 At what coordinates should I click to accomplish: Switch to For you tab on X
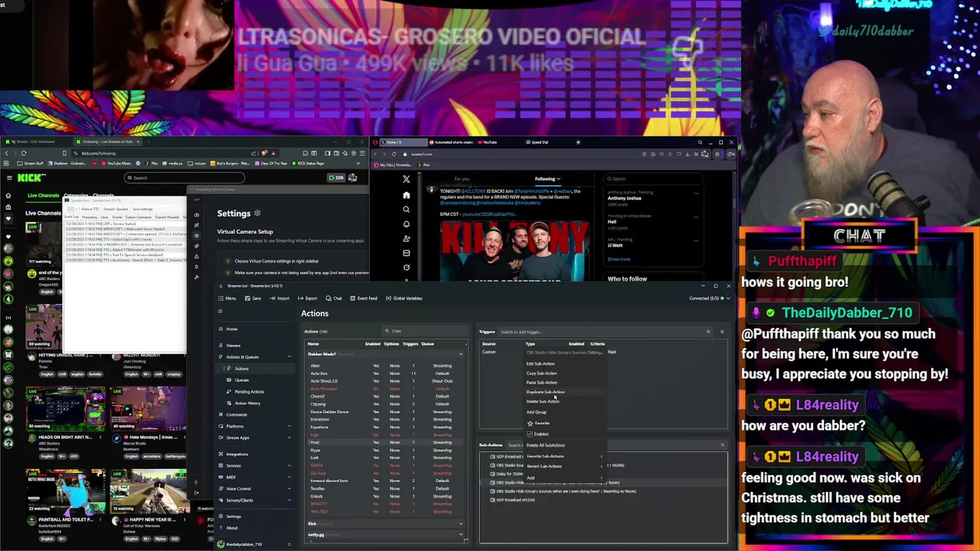pyautogui.click(x=462, y=179)
